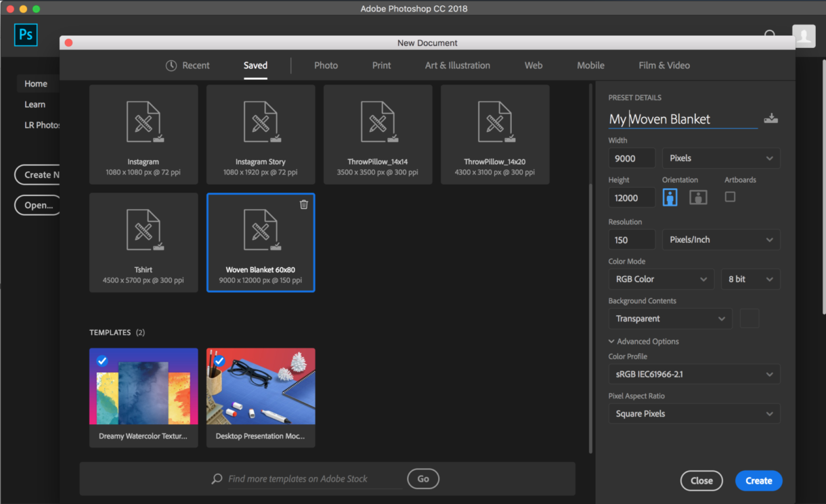This screenshot has width=826, height=504.
Task: Click the Find more templates search field
Action: pyautogui.click(x=315, y=479)
